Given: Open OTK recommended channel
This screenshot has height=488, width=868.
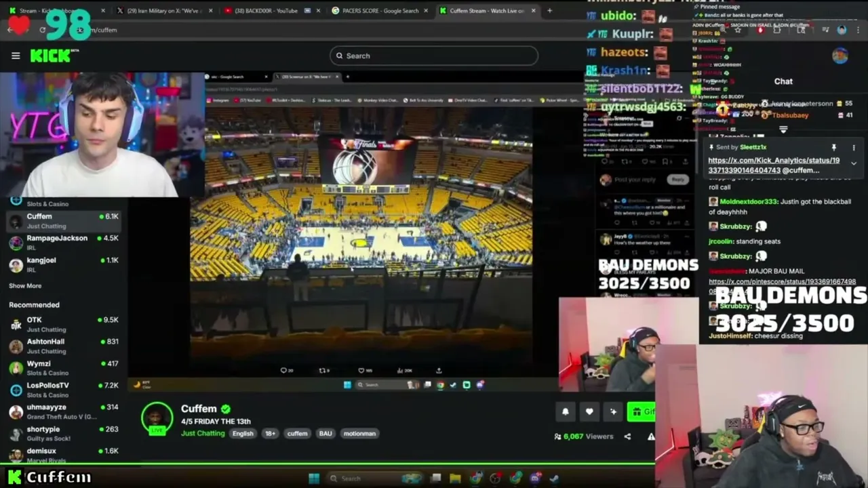Looking at the screenshot, I should click(x=64, y=324).
